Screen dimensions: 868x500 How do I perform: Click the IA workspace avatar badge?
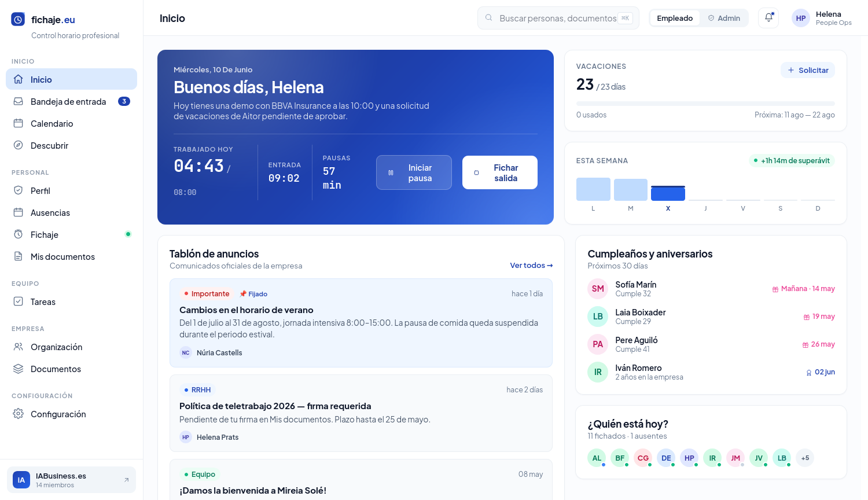pos(21,480)
